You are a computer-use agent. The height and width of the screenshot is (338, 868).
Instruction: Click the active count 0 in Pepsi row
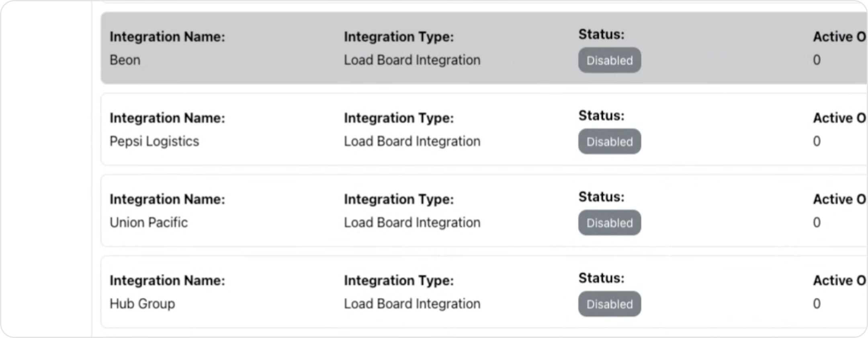click(x=817, y=142)
